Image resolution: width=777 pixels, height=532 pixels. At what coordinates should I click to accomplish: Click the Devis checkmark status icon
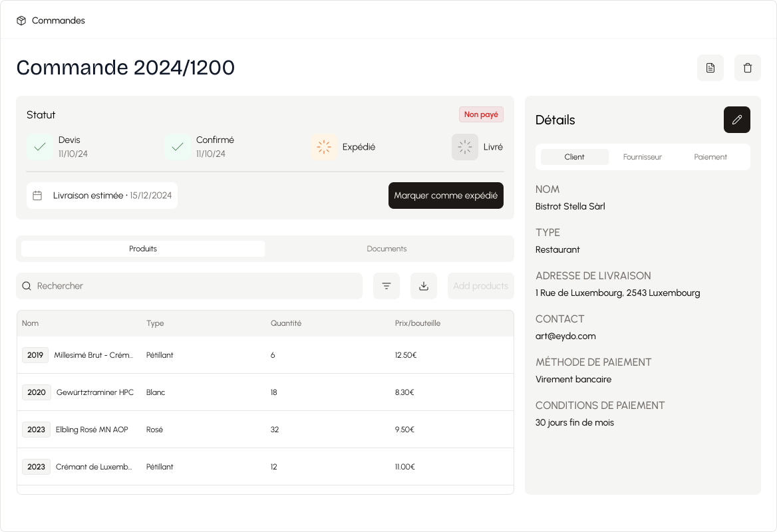pyautogui.click(x=40, y=147)
